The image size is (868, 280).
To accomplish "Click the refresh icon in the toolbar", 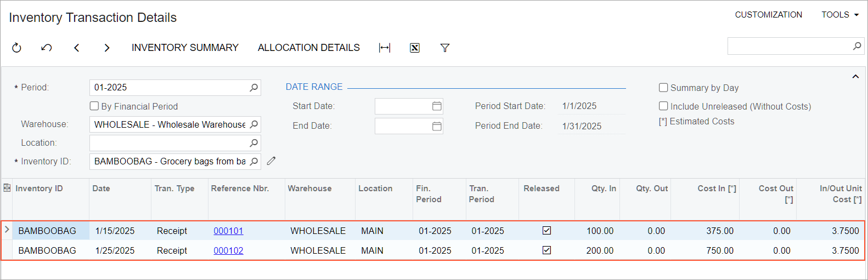I will point(16,48).
